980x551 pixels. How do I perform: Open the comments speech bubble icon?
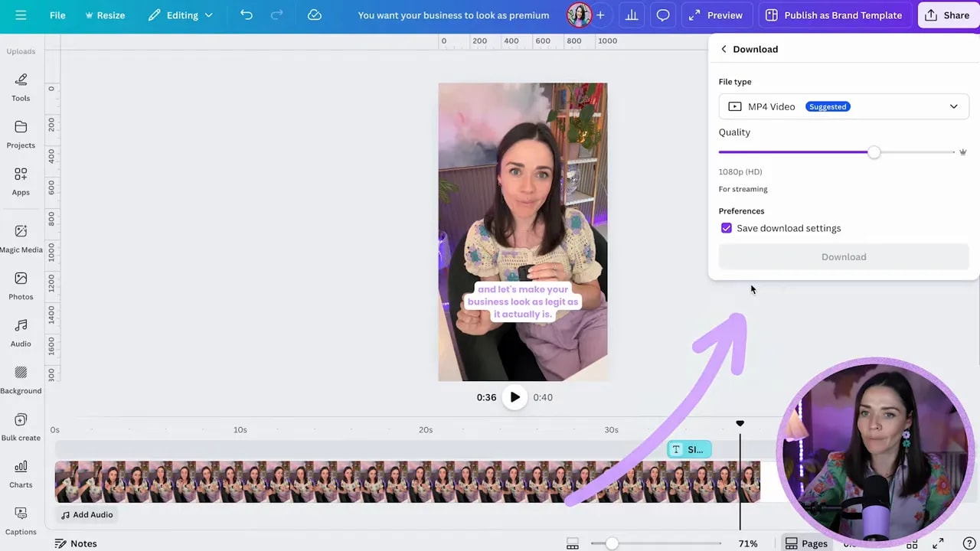663,15
